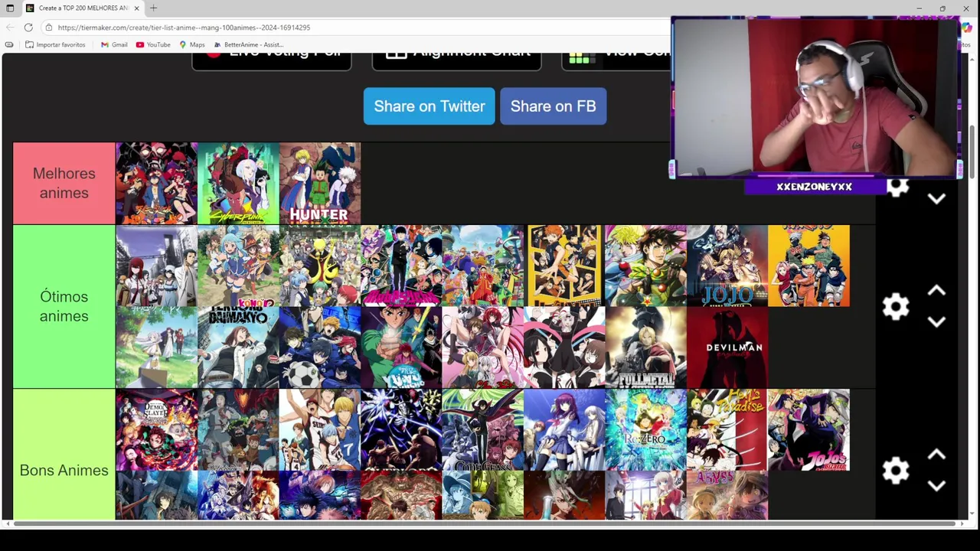Select the soccer ball anime poster

click(x=319, y=347)
